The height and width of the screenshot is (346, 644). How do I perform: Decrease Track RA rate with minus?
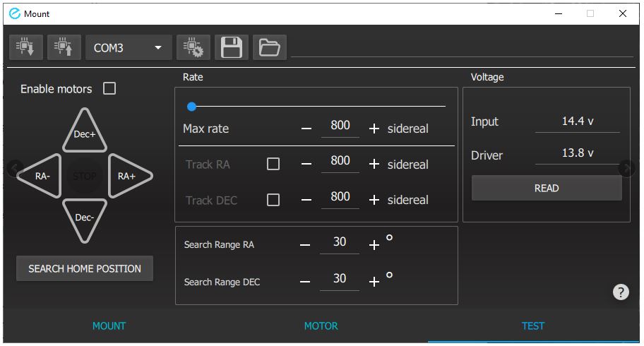pyautogui.click(x=306, y=164)
